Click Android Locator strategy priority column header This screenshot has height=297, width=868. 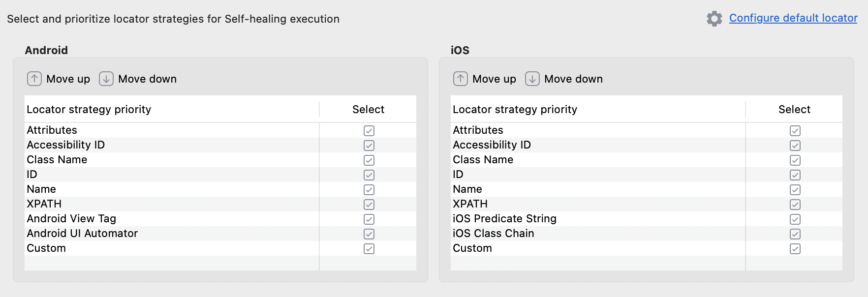[172, 109]
